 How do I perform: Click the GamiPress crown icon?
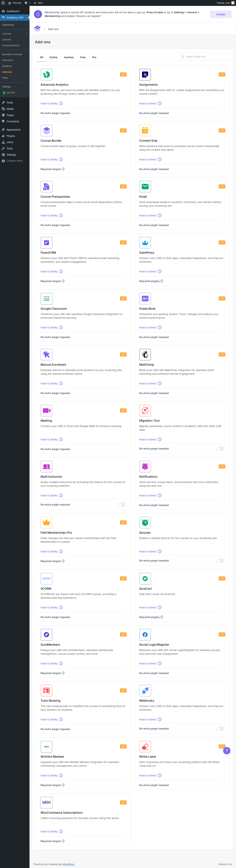(145, 243)
